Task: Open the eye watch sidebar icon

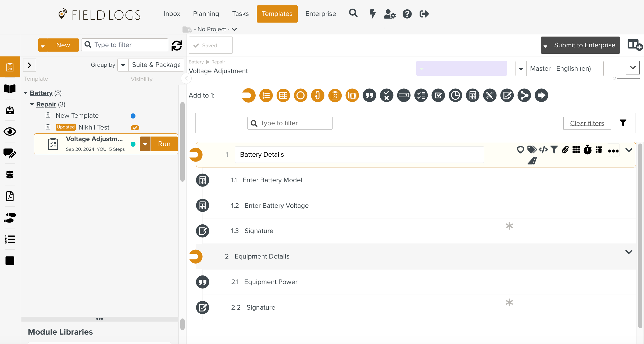Action: coord(10,132)
